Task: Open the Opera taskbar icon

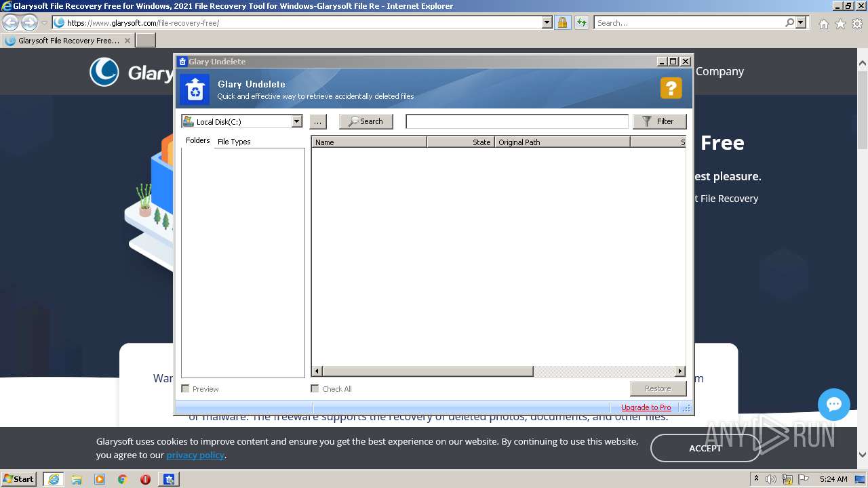Action: [x=145, y=479]
